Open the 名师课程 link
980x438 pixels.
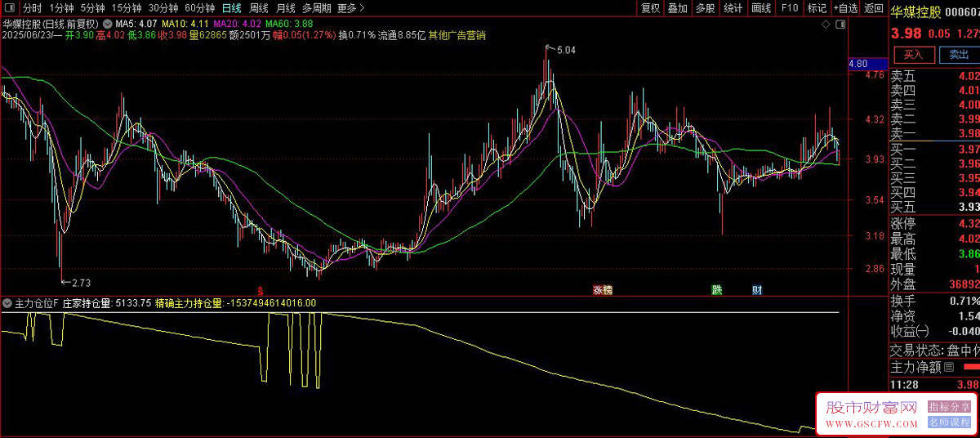click(x=951, y=422)
